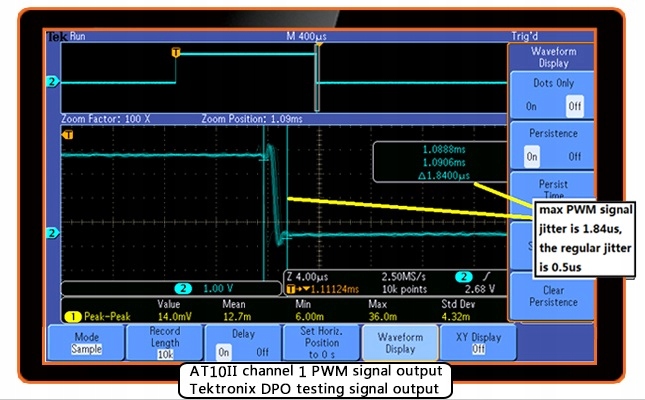Click the channel 2 ground marker in zoom view
Image resolution: width=645 pixels, height=400 pixels.
(52, 232)
